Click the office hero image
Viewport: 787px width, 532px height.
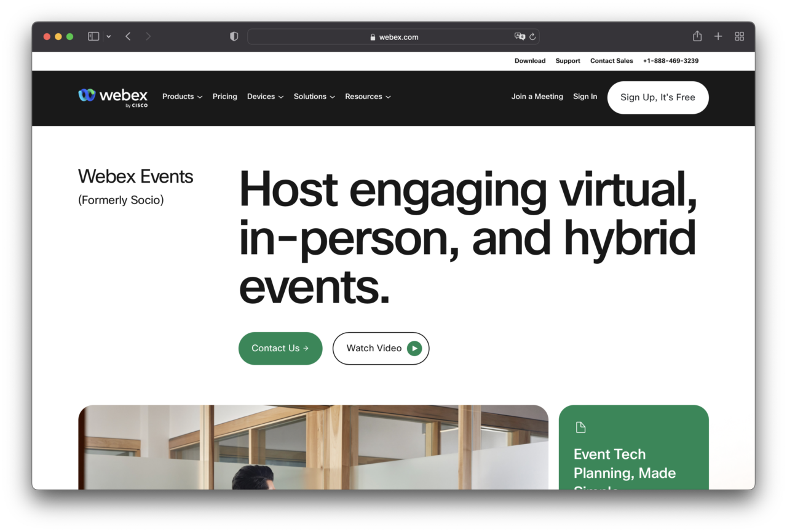[x=313, y=447]
